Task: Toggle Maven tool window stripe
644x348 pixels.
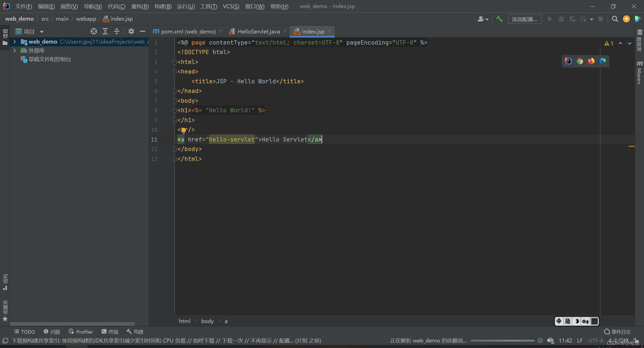Action: click(x=639, y=73)
